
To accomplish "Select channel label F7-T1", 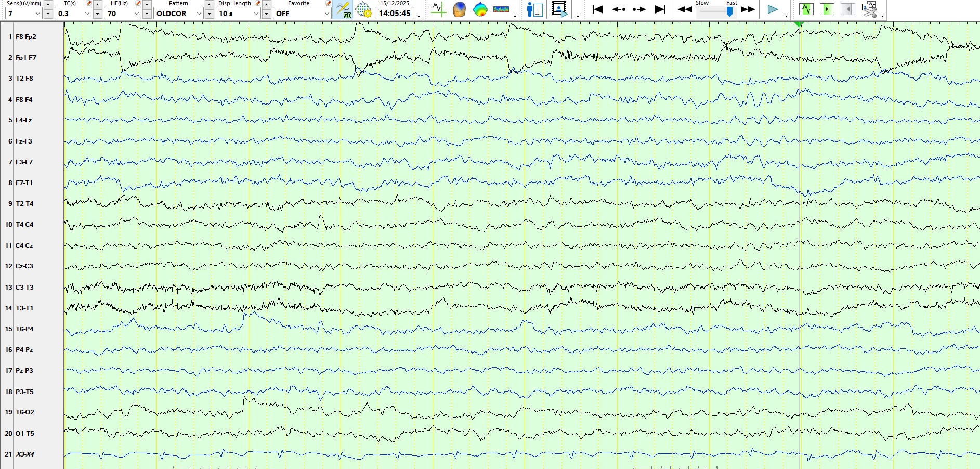I will point(24,183).
